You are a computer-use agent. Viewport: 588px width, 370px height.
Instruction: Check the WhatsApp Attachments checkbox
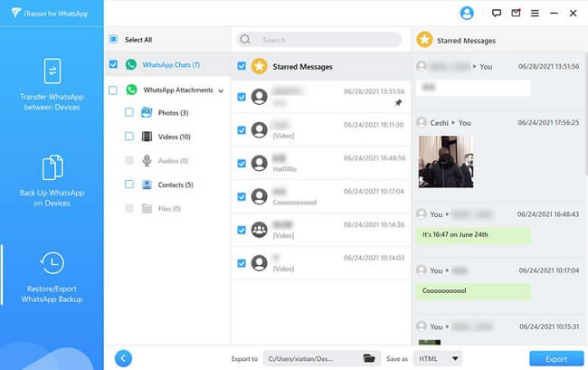tap(112, 90)
